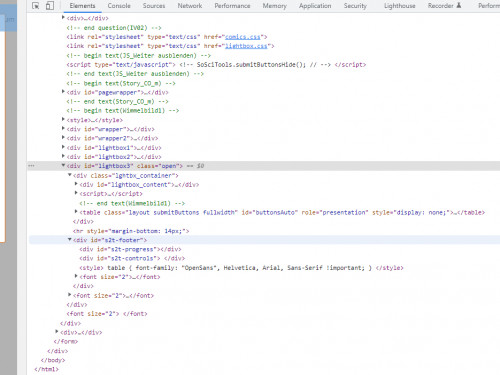Expand the collapsed script node under lghtbx_container
Image resolution: width=500 pixels, height=375 pixels.
click(x=76, y=193)
